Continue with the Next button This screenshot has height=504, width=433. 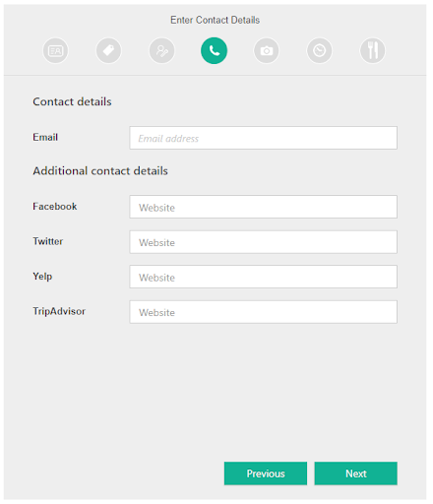pyautogui.click(x=356, y=473)
